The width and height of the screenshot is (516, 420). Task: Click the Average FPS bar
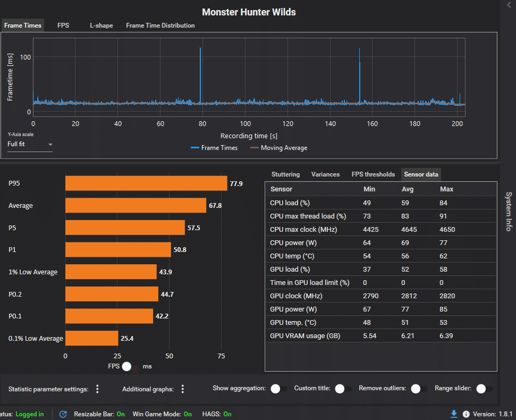click(136, 205)
